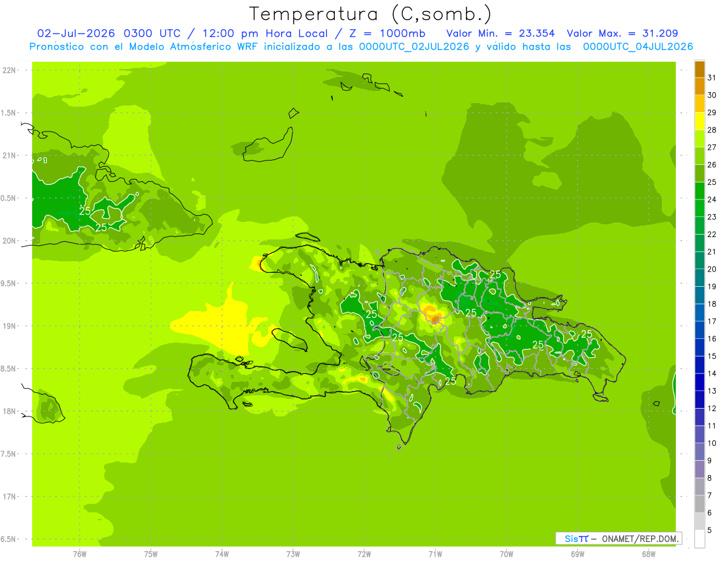Viewport: 728px width, 562px height.
Task: Click 'Valor Max. = 31.209' in the header
Action: pyautogui.click(x=622, y=33)
